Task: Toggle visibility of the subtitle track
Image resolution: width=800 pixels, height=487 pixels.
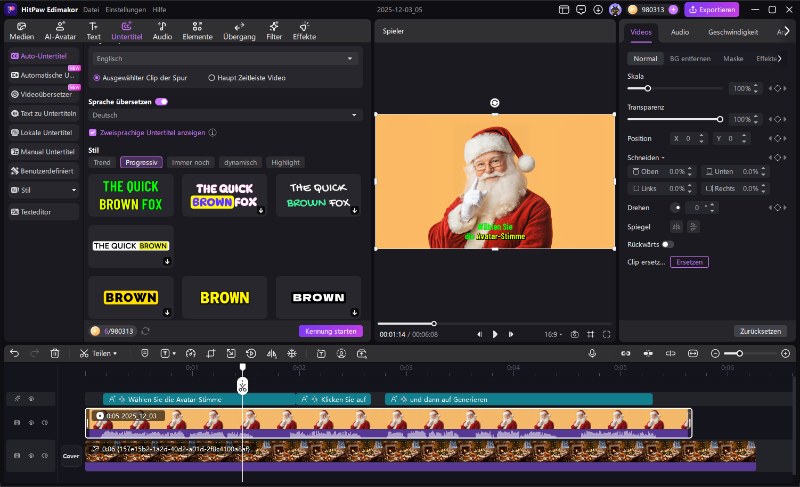Action: 31,399
